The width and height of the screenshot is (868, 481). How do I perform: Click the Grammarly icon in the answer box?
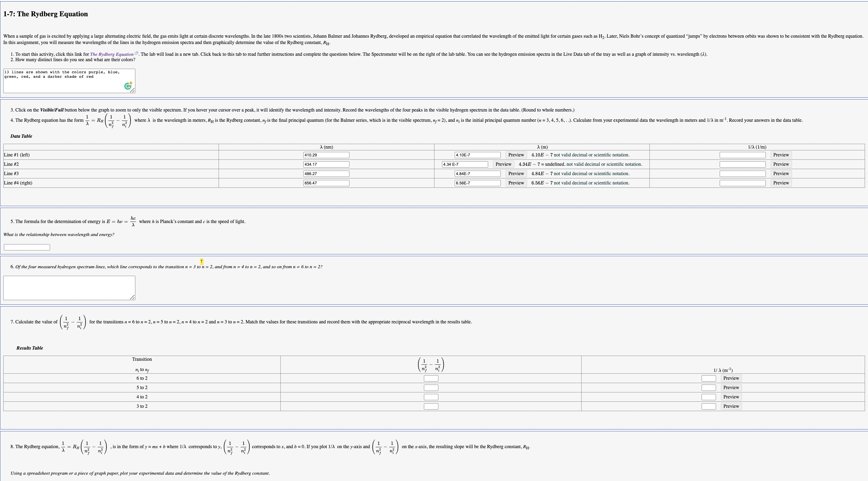click(x=128, y=86)
